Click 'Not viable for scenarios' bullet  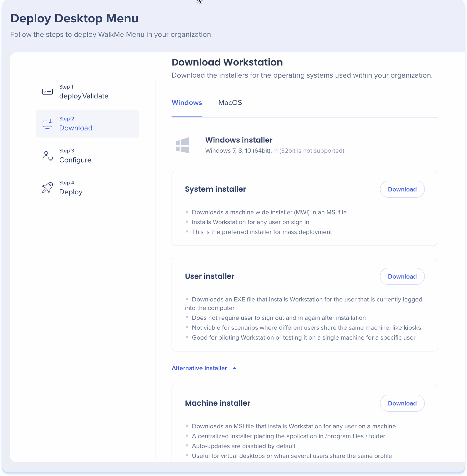click(306, 328)
